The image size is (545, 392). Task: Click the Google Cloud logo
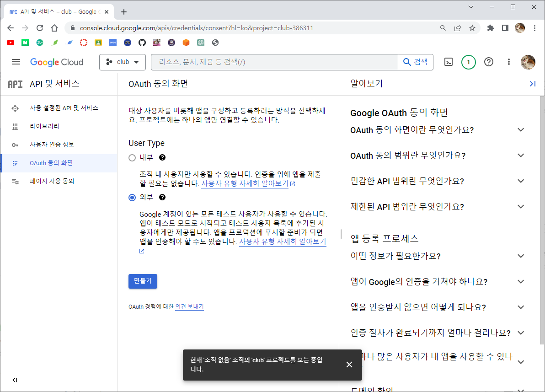point(57,62)
